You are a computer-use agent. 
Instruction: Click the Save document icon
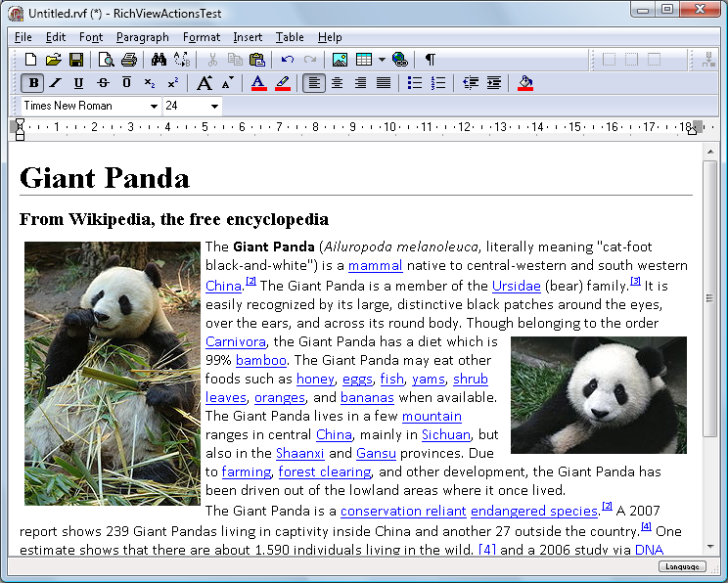pos(75,60)
